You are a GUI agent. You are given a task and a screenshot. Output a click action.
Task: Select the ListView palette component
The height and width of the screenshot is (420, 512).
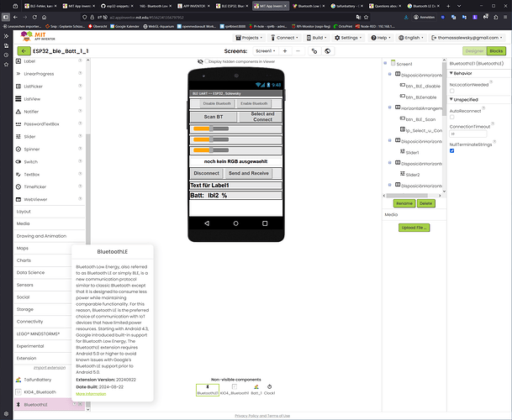tap(32, 99)
